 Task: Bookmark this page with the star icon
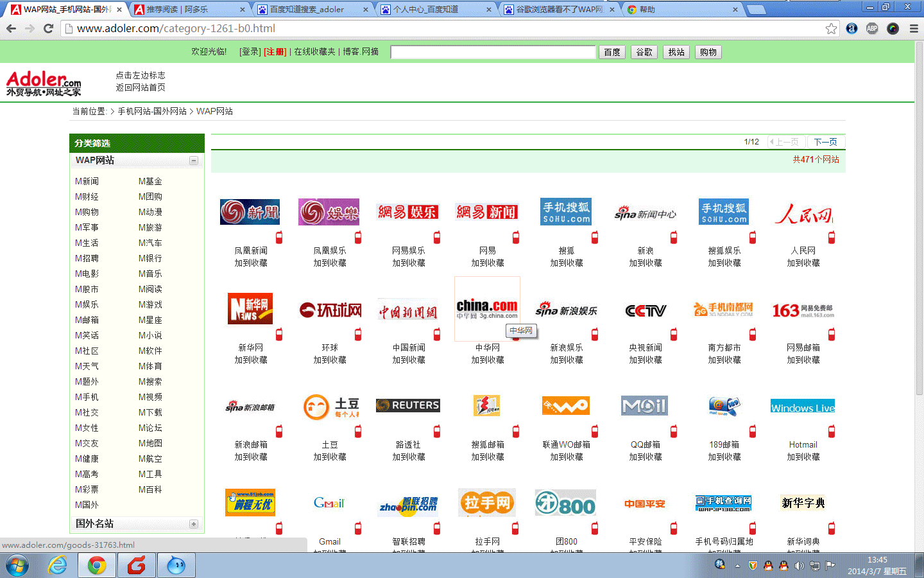(831, 28)
